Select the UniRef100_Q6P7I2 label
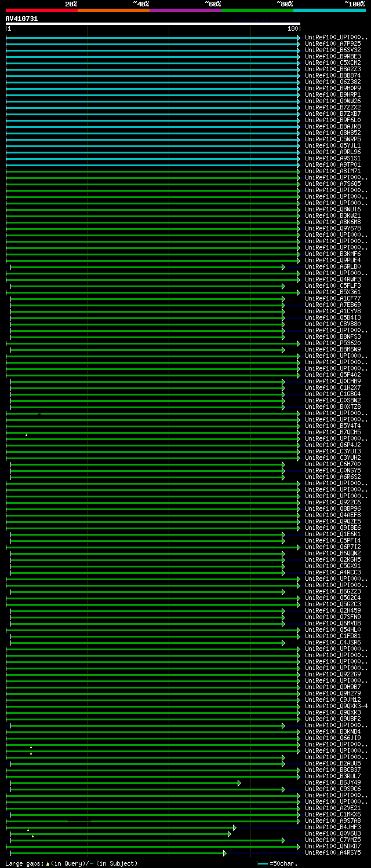Screen dimensions: 371x868 (333, 547)
